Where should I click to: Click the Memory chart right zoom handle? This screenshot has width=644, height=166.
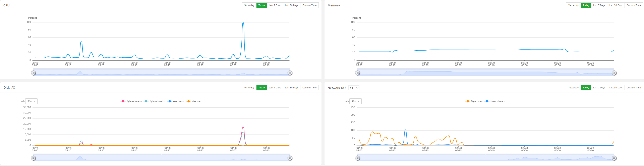tap(614, 73)
